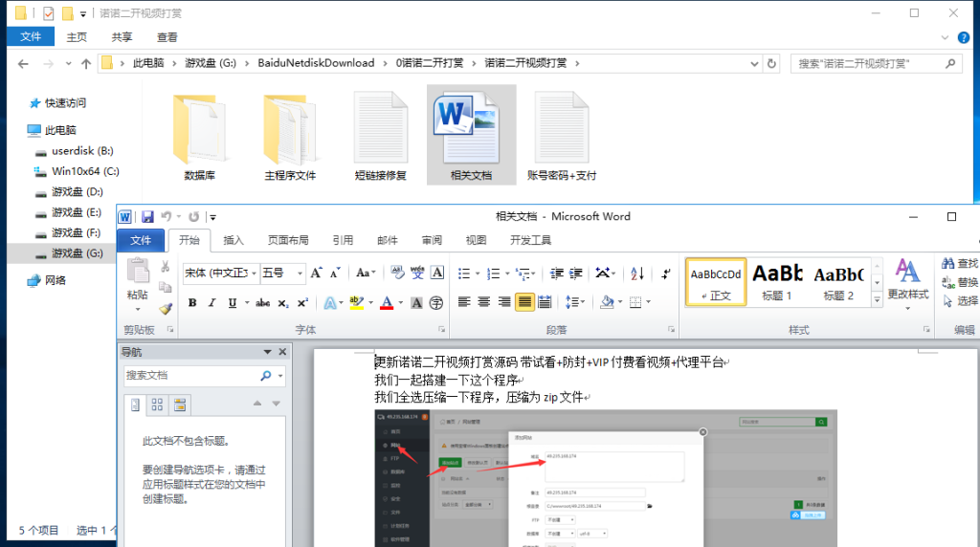The image size is (980, 547).
Task: Click the Redo icon in Word title bar
Action: pos(193,217)
